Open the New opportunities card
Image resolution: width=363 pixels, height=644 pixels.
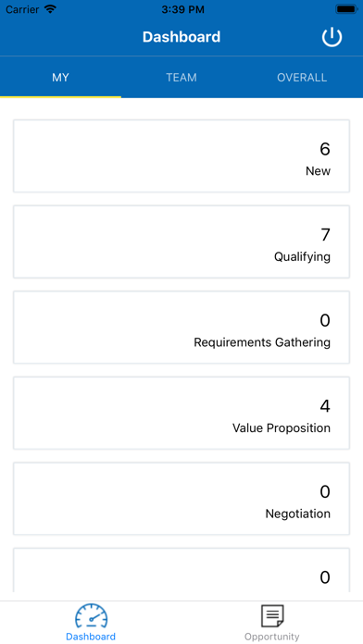[x=181, y=156]
